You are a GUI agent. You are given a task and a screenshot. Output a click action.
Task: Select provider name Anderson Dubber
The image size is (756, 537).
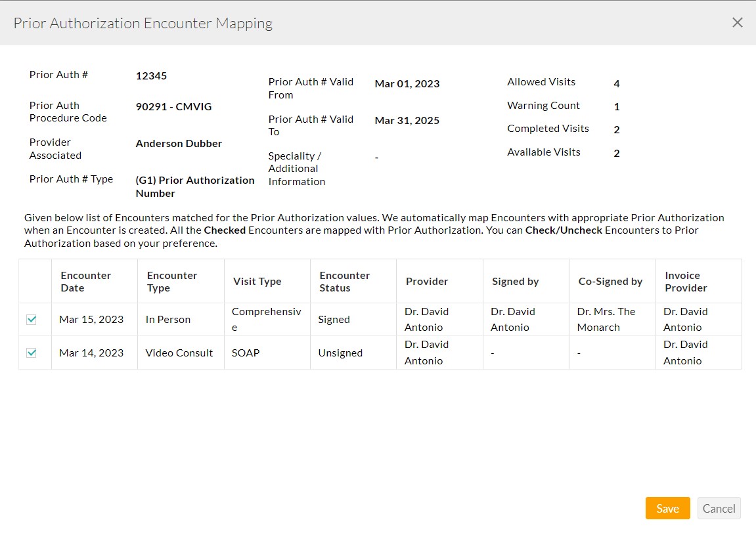(179, 143)
